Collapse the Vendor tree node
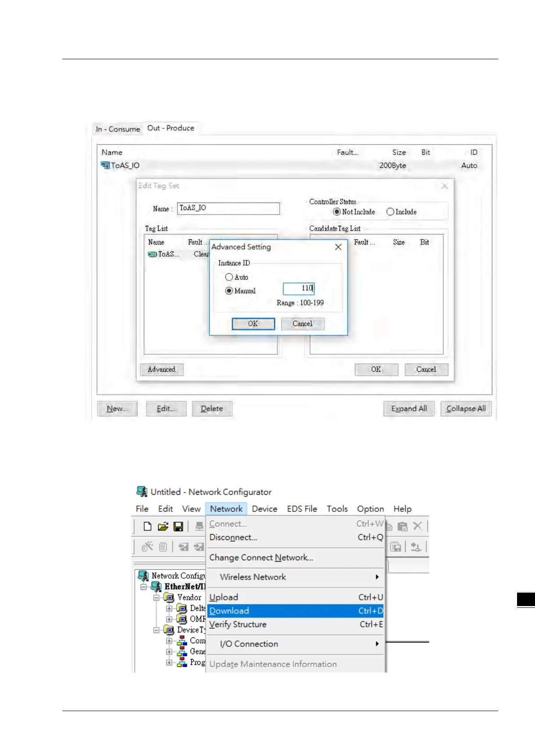Viewport: 535px width, 756px height. click(x=156, y=598)
